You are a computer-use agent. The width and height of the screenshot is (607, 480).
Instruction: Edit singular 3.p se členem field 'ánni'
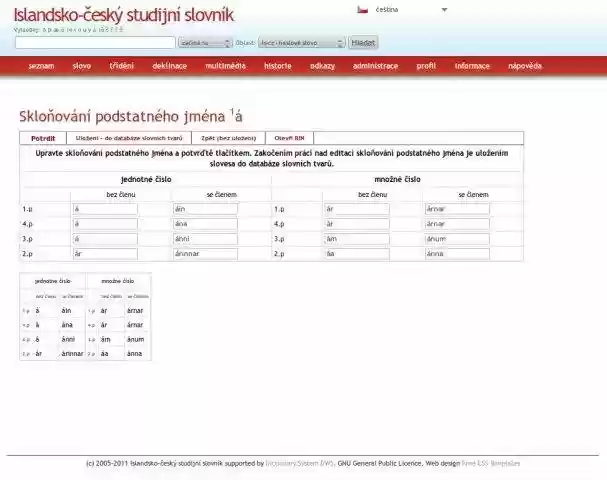(x=205, y=239)
